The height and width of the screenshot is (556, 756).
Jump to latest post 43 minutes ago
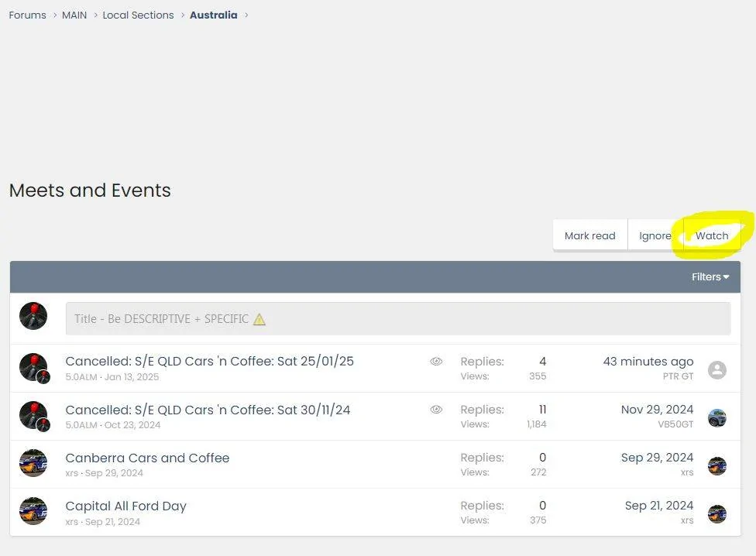coord(648,362)
